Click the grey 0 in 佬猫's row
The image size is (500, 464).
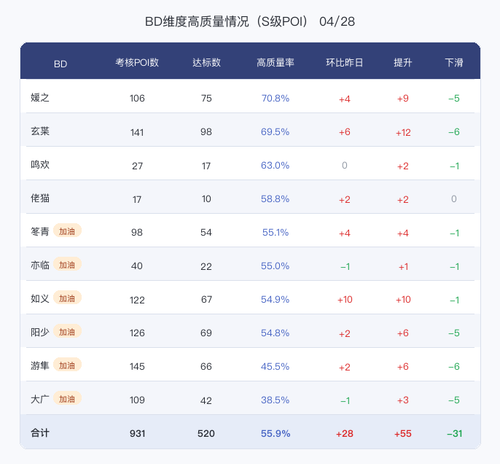[454, 199]
